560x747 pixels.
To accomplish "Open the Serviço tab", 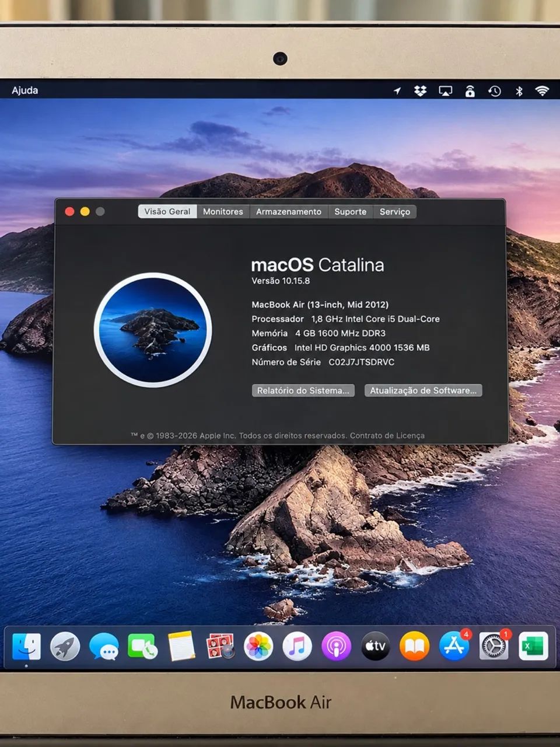I will pos(395,212).
